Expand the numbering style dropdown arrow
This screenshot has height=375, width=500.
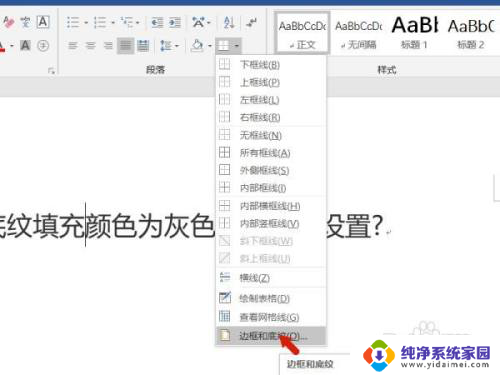point(113,23)
